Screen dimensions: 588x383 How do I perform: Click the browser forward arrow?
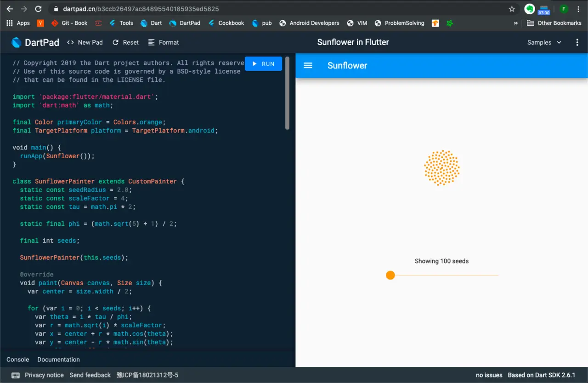(x=24, y=9)
